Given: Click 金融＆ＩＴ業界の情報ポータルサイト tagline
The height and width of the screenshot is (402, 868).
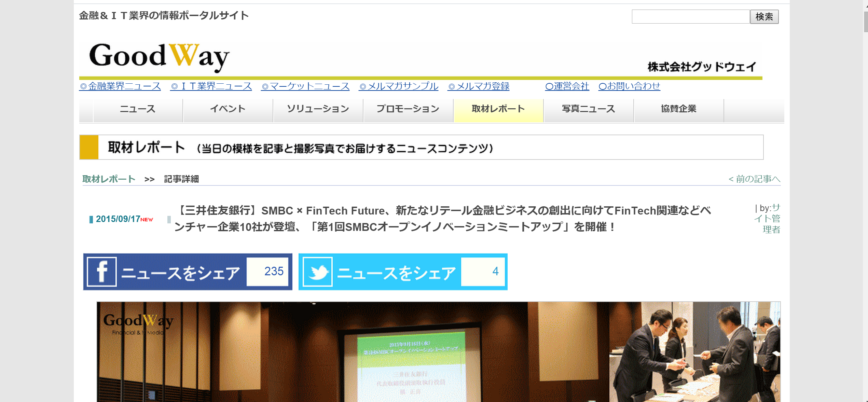Looking at the screenshot, I should click(164, 15).
